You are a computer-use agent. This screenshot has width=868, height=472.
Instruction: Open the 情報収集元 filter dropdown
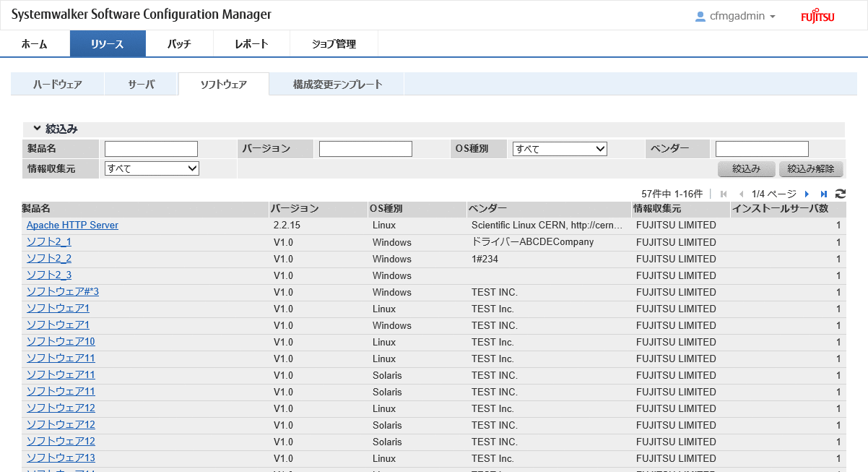[152, 168]
